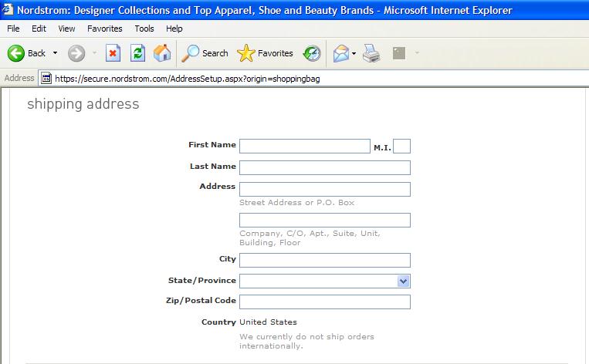589x364 pixels.
Task: Open the History clock icon
Action: point(312,53)
